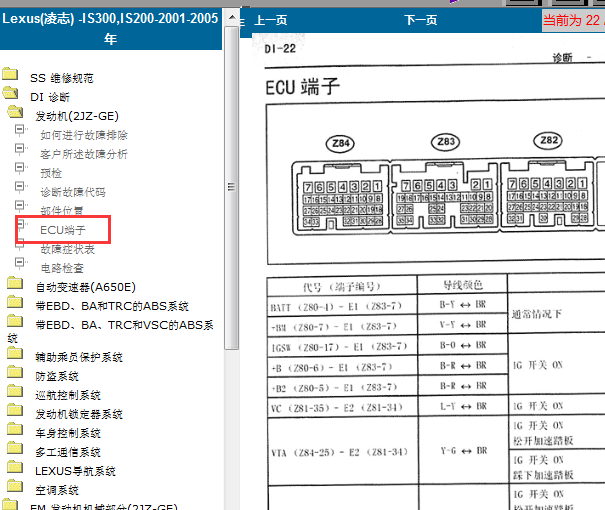This screenshot has width=605, height=510.
Task: Click the 导线颜色 column header
Action: tap(462, 285)
